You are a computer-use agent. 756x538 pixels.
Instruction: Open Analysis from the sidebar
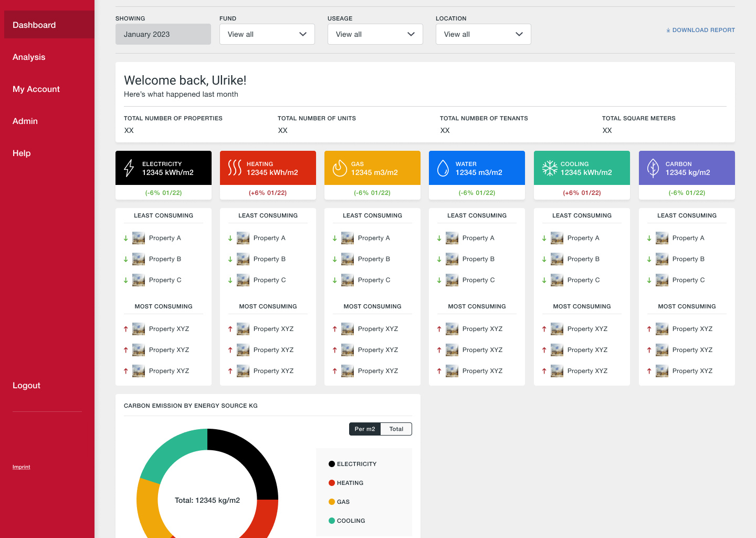[29, 57]
